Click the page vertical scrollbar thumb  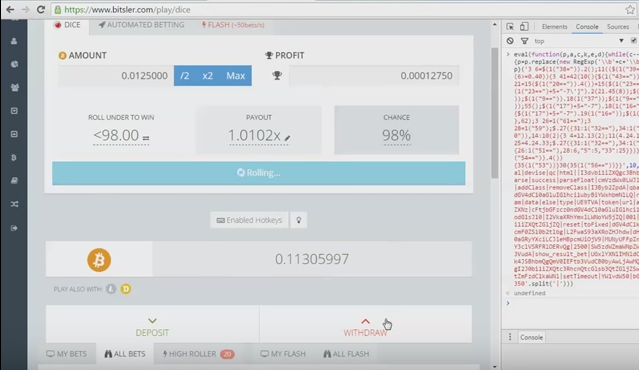tap(495, 113)
